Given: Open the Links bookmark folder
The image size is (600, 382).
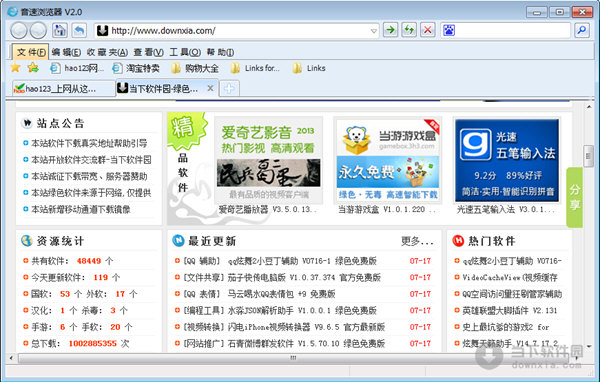Looking at the screenshot, I should [x=309, y=68].
